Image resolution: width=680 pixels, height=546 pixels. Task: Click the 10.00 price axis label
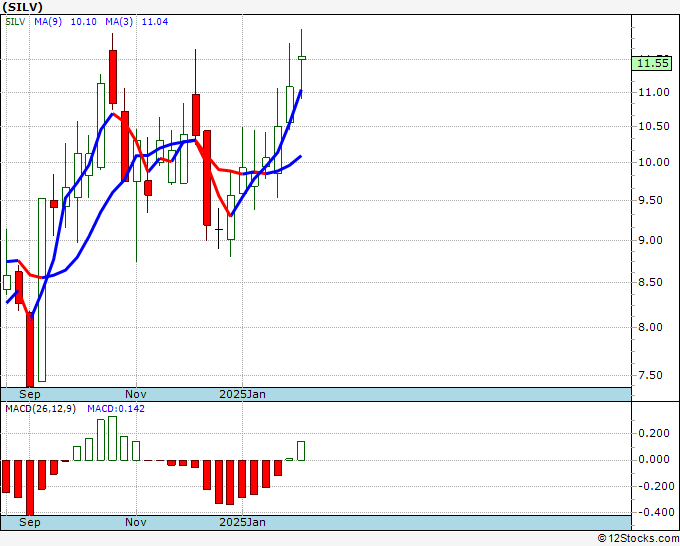coord(654,162)
